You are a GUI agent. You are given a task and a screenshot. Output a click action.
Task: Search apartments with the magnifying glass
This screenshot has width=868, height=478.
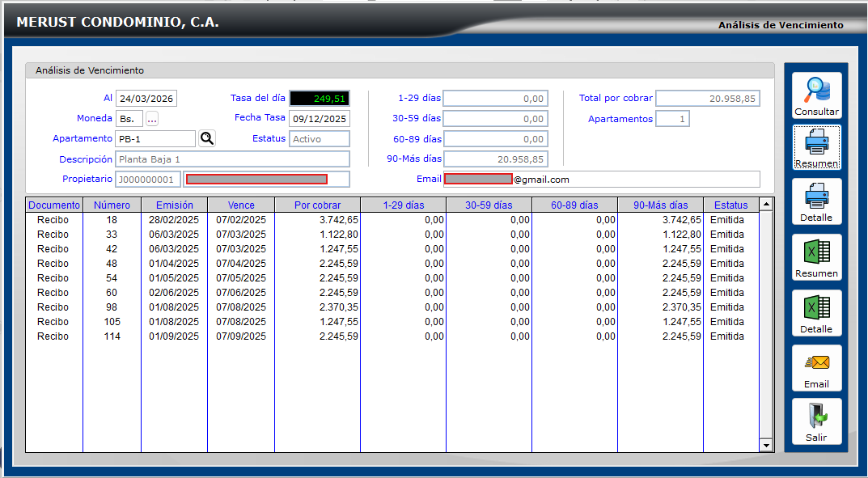point(207,138)
